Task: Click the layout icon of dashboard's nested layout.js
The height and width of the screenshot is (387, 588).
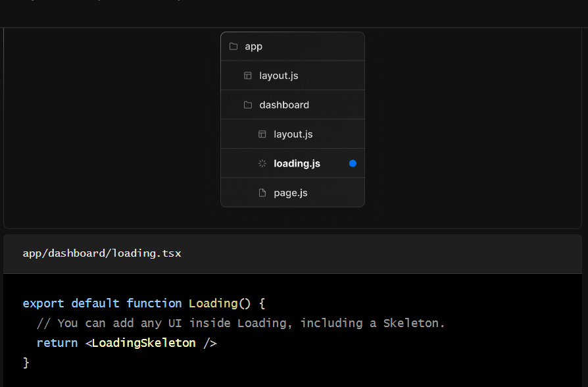Action: click(262, 134)
